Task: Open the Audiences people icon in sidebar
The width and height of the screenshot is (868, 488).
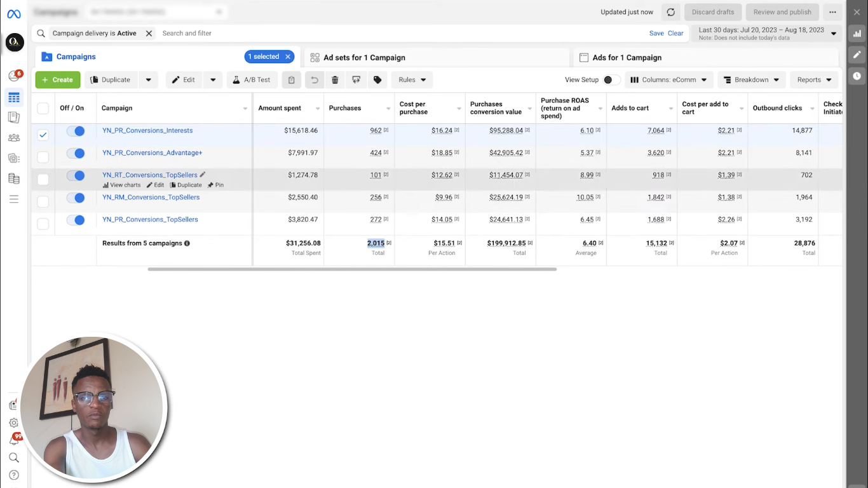Action: (x=14, y=138)
